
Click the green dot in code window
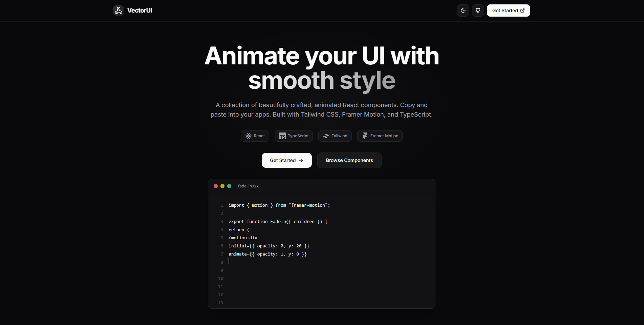pos(229,186)
